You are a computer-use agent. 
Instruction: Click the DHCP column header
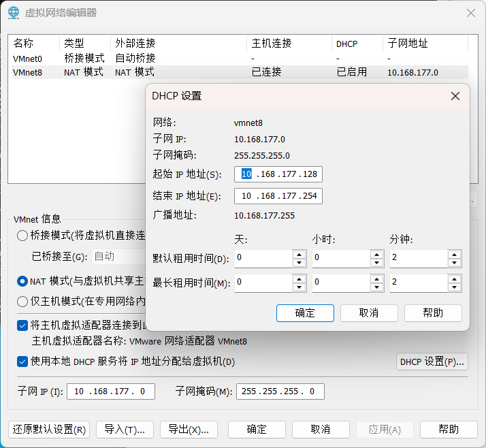[x=357, y=44]
